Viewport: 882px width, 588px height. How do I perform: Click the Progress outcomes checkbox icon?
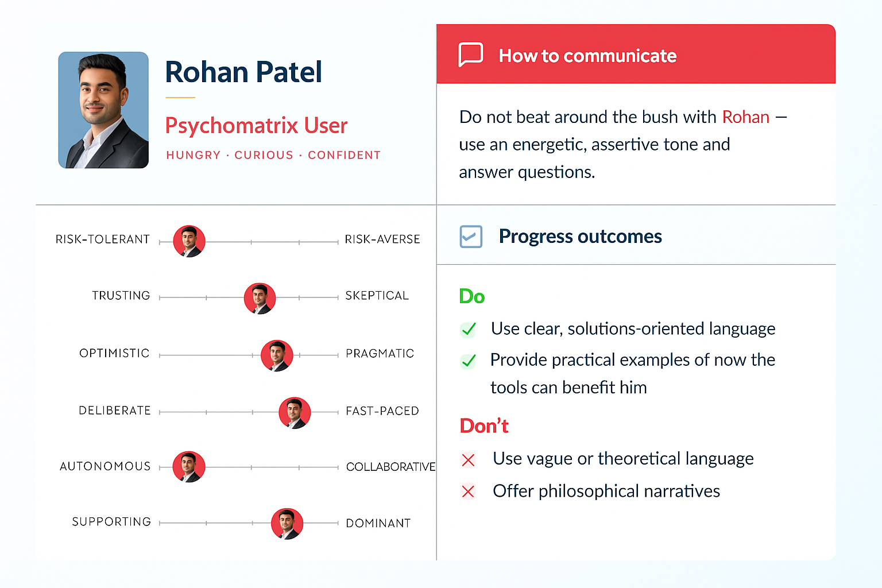(x=471, y=237)
